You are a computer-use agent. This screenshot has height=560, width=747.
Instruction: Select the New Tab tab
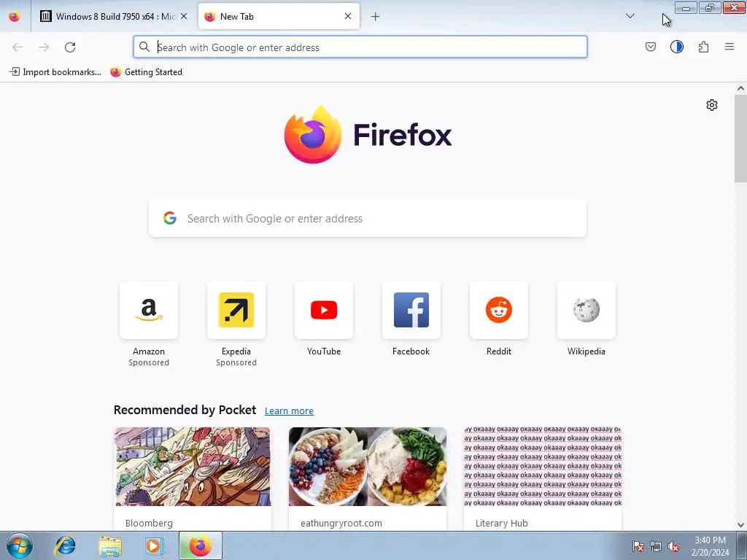(x=279, y=17)
